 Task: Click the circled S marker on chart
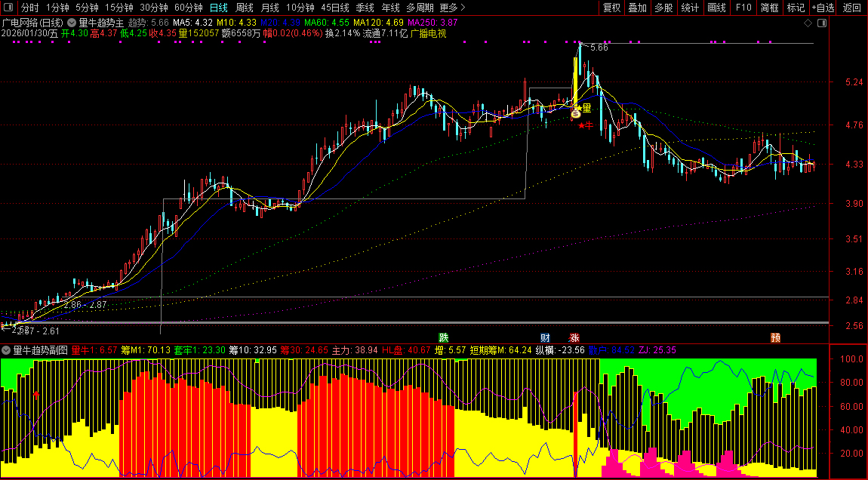(575, 113)
